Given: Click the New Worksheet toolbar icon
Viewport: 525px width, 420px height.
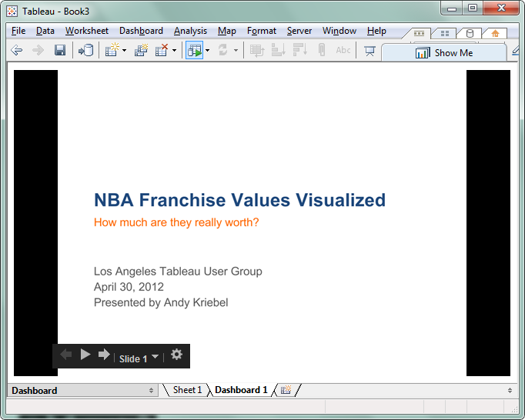Looking at the screenshot, I should point(112,50).
